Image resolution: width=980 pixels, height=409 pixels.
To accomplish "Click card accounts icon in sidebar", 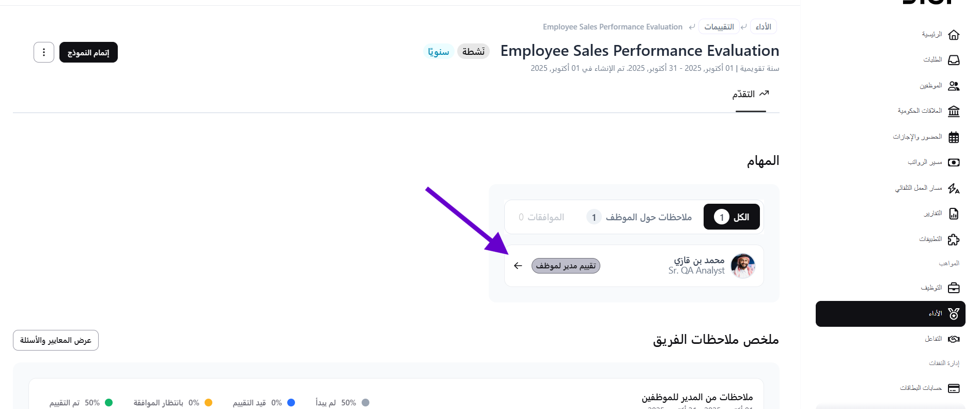I will (954, 388).
